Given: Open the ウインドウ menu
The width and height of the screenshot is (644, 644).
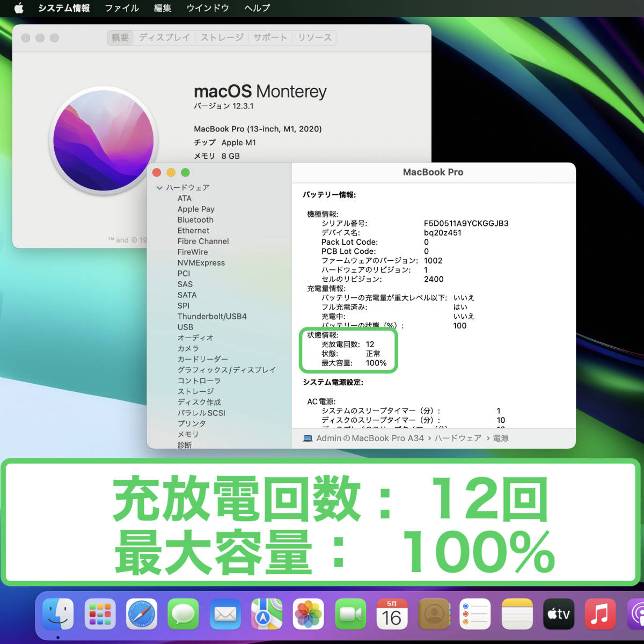Looking at the screenshot, I should pos(208,8).
